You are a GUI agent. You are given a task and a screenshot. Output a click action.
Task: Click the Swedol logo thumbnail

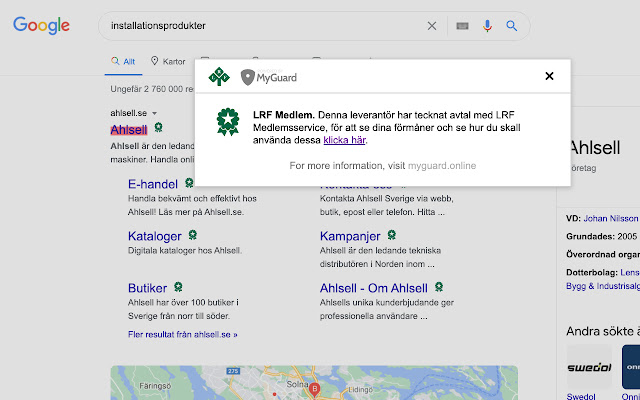588,366
